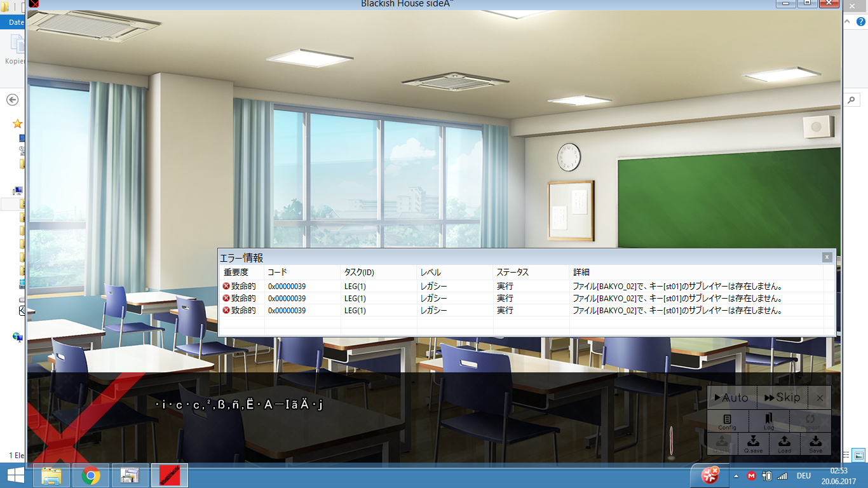
Task: Click the third row's 実行 status cell
Action: pos(505,311)
